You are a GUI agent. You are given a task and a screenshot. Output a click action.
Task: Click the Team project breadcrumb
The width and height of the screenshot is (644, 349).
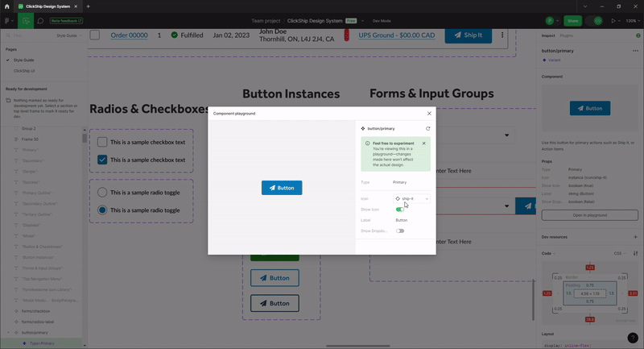(x=266, y=21)
